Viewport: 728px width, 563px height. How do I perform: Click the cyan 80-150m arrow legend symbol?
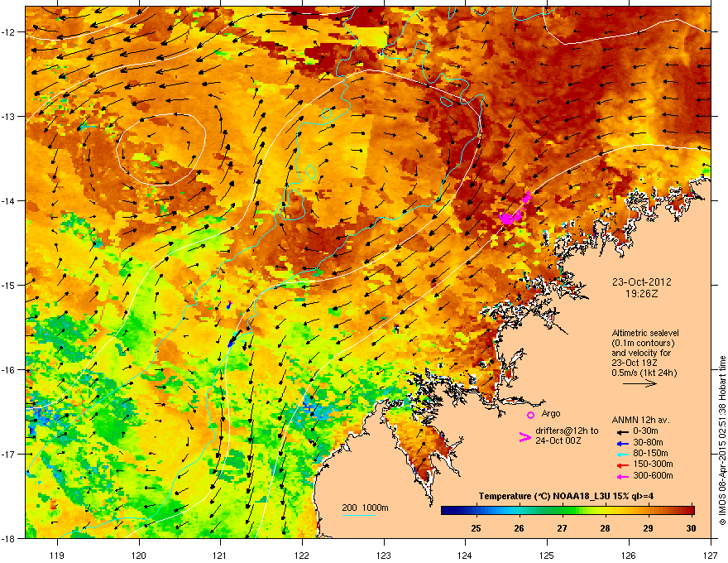622,454
